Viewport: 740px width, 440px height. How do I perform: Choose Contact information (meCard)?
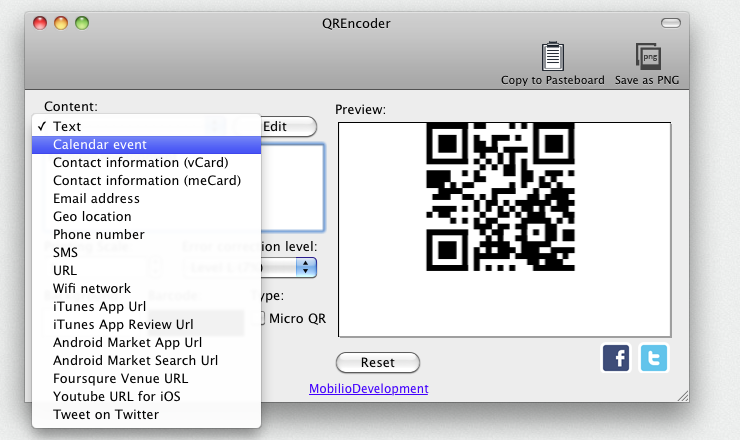146,180
